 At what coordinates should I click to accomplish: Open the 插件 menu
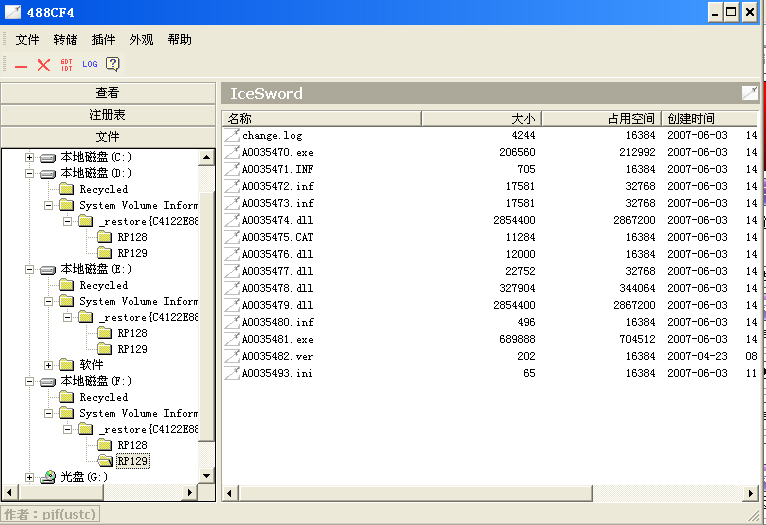103,40
